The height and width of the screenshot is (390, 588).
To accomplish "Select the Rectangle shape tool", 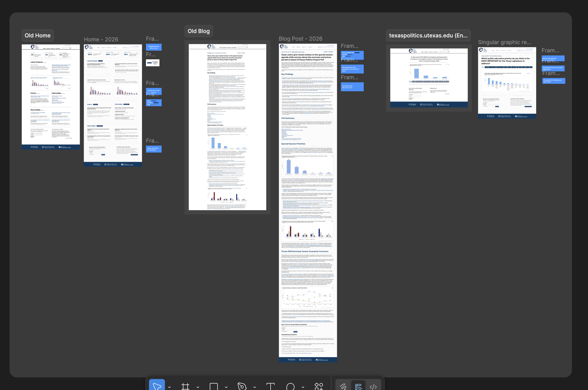I will [214, 387].
